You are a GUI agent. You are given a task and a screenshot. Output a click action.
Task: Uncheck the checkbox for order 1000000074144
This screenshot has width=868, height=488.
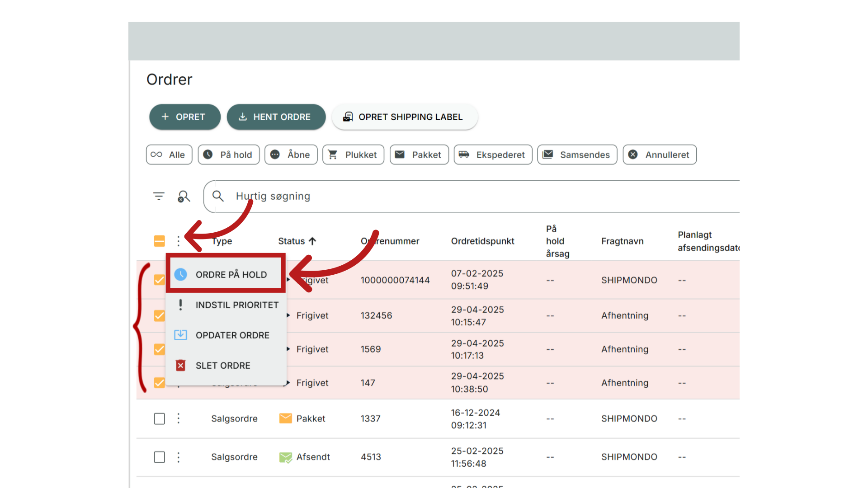(159, 280)
